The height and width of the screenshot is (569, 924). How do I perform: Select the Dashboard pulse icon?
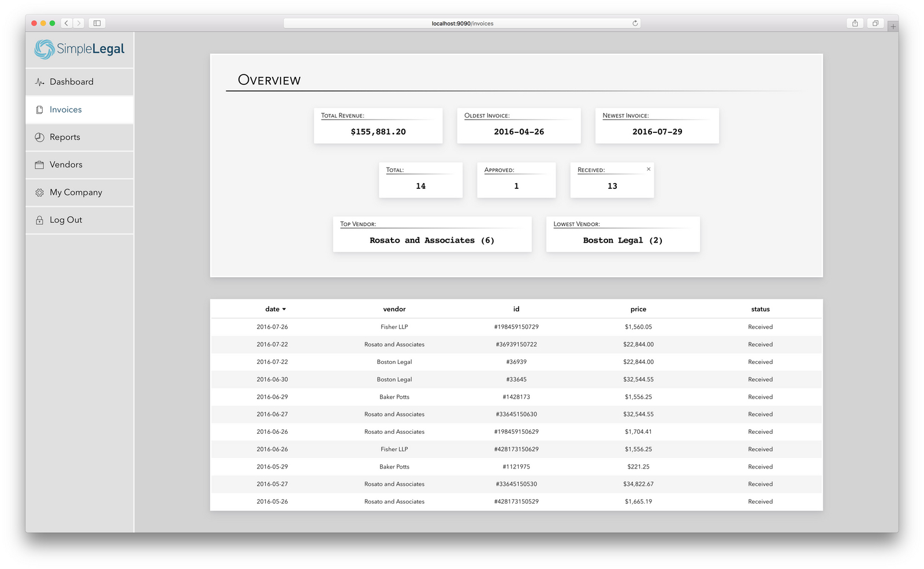click(x=39, y=81)
